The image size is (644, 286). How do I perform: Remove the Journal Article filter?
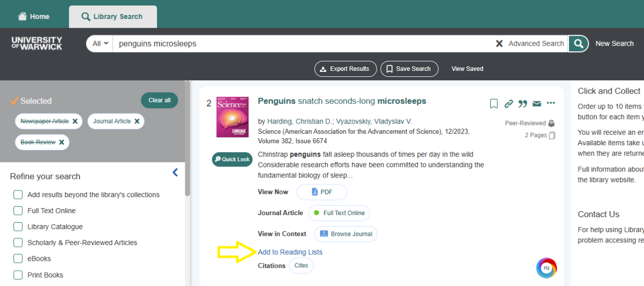pyautogui.click(x=137, y=121)
